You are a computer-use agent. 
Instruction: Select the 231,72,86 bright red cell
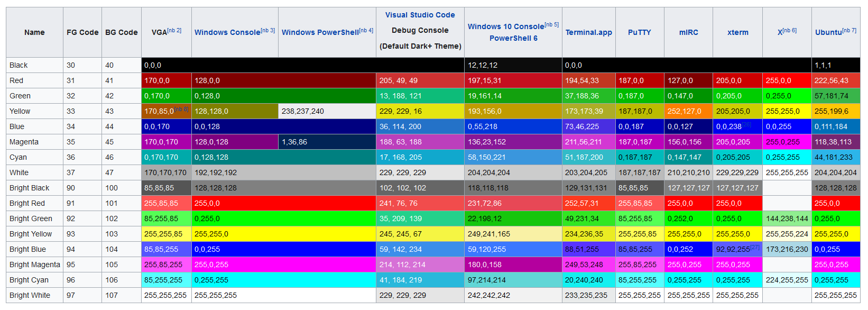[x=513, y=203]
